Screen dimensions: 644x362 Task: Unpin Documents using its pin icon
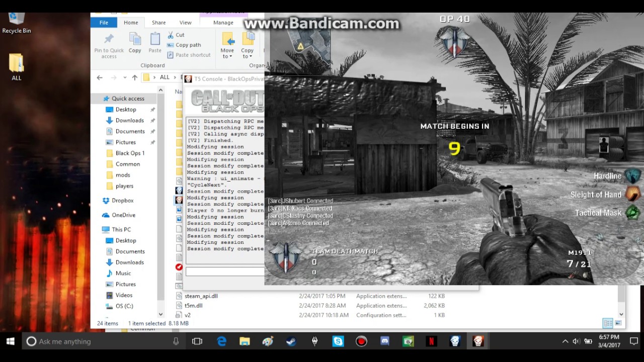[x=152, y=131]
